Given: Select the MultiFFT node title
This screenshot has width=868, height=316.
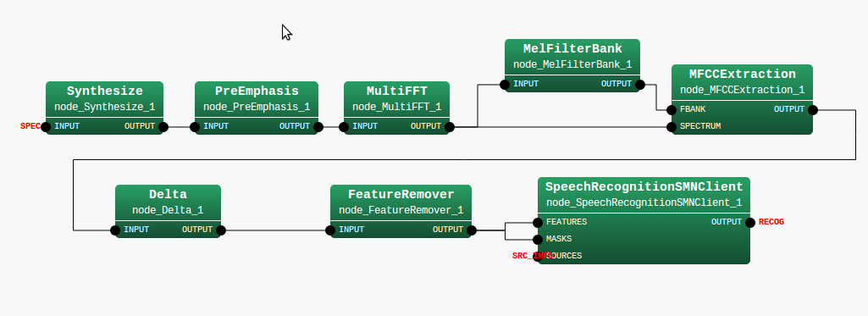Looking at the screenshot, I should point(397,91).
